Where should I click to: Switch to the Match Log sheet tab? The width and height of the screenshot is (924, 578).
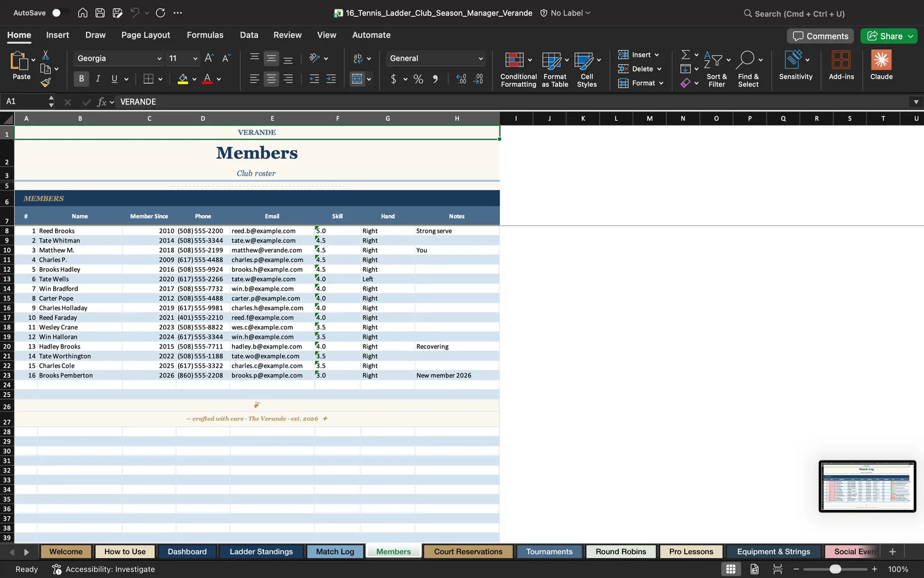pos(335,551)
